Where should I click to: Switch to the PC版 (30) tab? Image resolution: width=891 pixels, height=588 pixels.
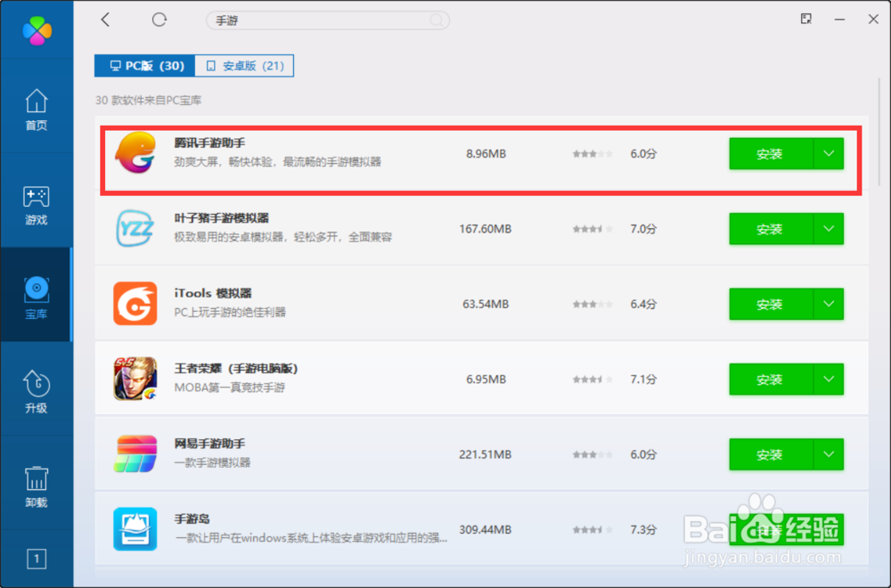(145, 66)
